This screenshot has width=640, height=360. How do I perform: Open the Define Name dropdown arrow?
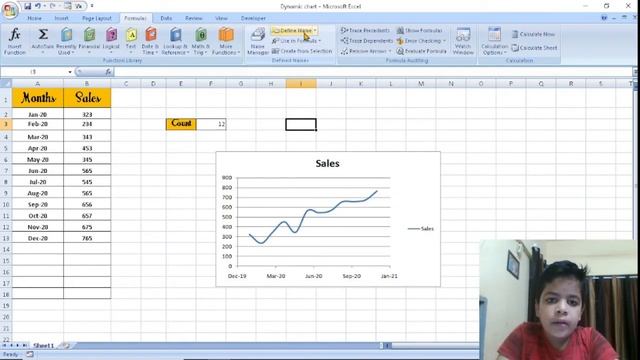coord(315,31)
